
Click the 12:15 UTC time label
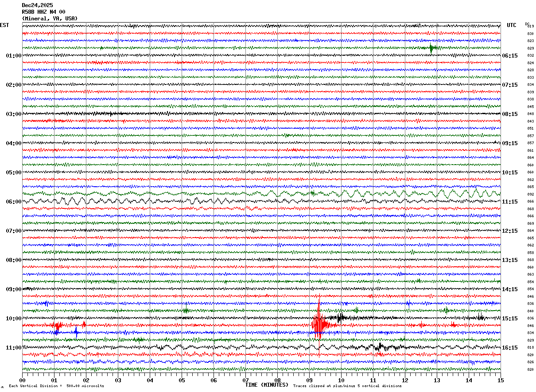pyautogui.click(x=509, y=231)
